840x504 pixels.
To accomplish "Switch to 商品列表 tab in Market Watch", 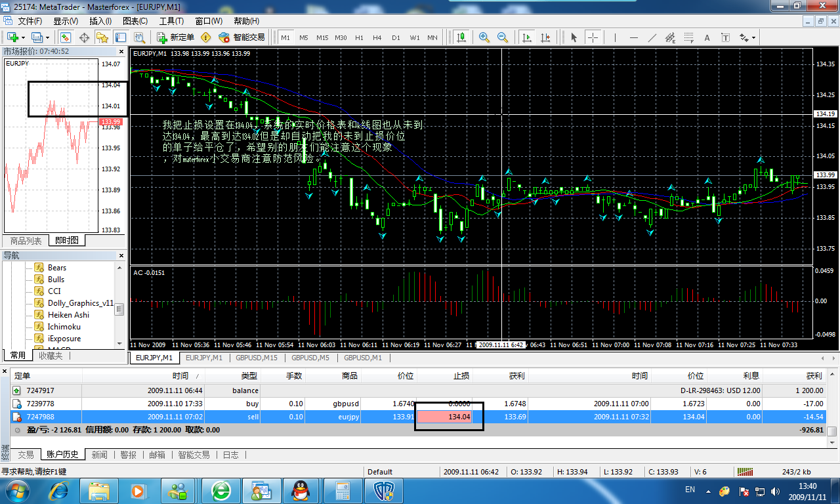I will point(26,241).
